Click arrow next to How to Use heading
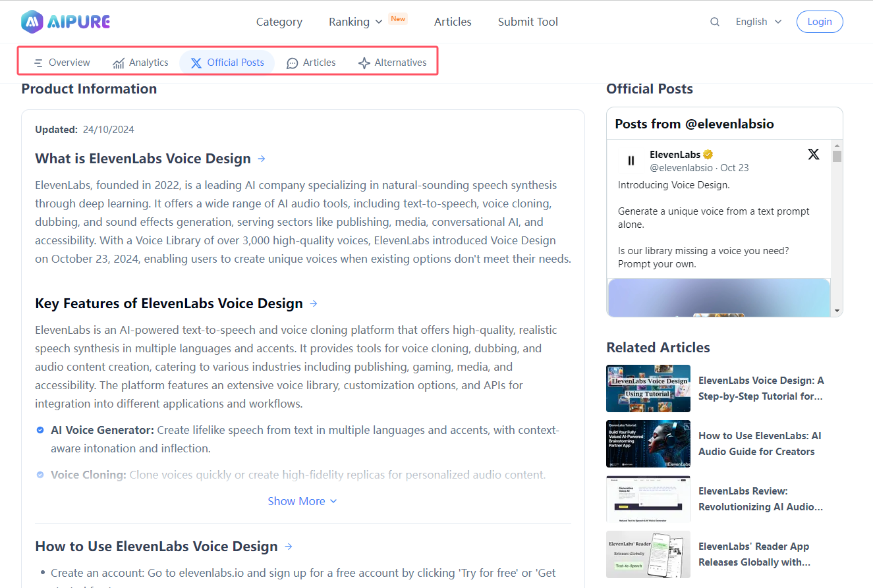 click(289, 547)
